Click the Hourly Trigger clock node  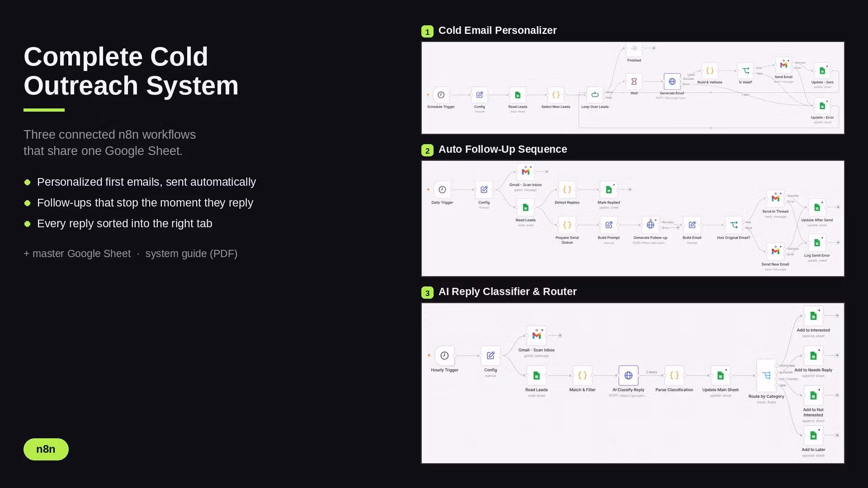(x=444, y=356)
